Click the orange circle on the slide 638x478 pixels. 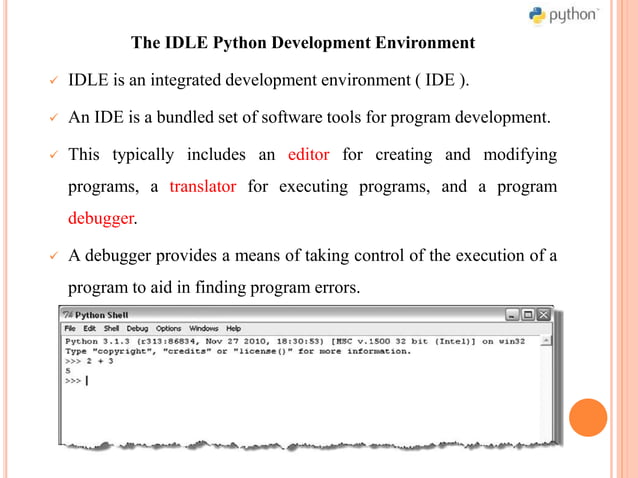[588, 417]
